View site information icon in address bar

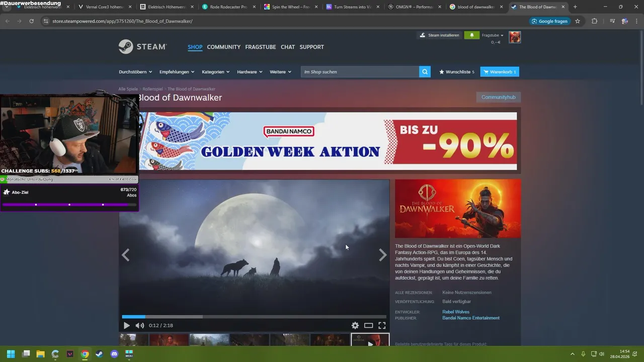point(46,21)
